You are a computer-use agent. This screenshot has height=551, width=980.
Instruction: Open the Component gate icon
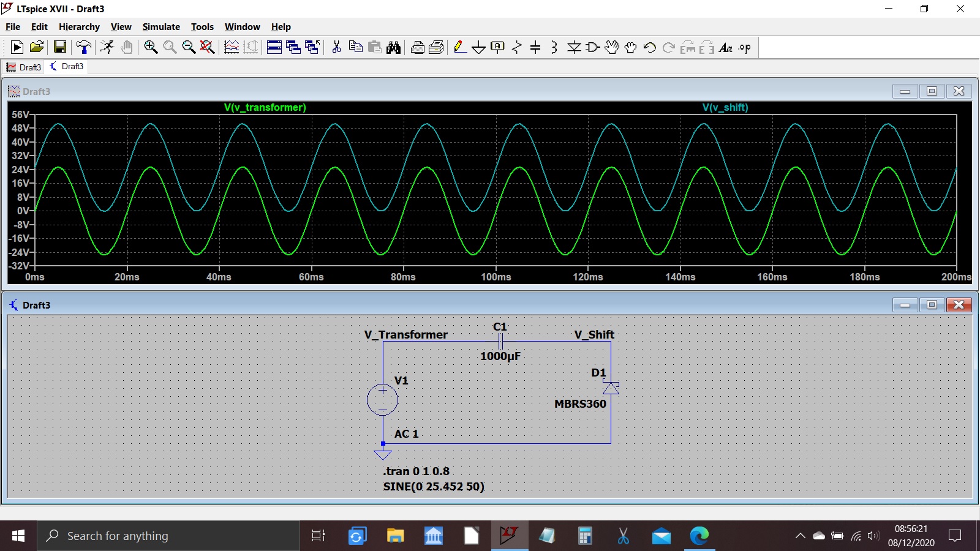point(593,47)
